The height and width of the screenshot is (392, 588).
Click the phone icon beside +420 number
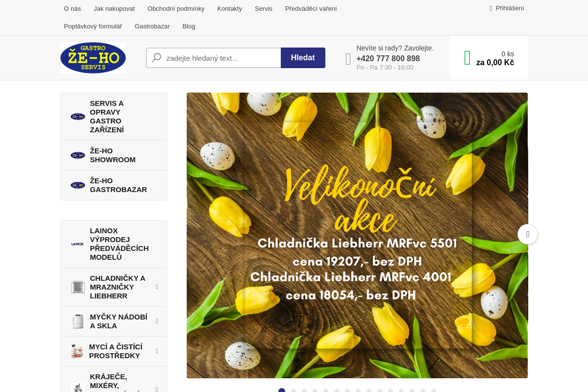click(348, 59)
